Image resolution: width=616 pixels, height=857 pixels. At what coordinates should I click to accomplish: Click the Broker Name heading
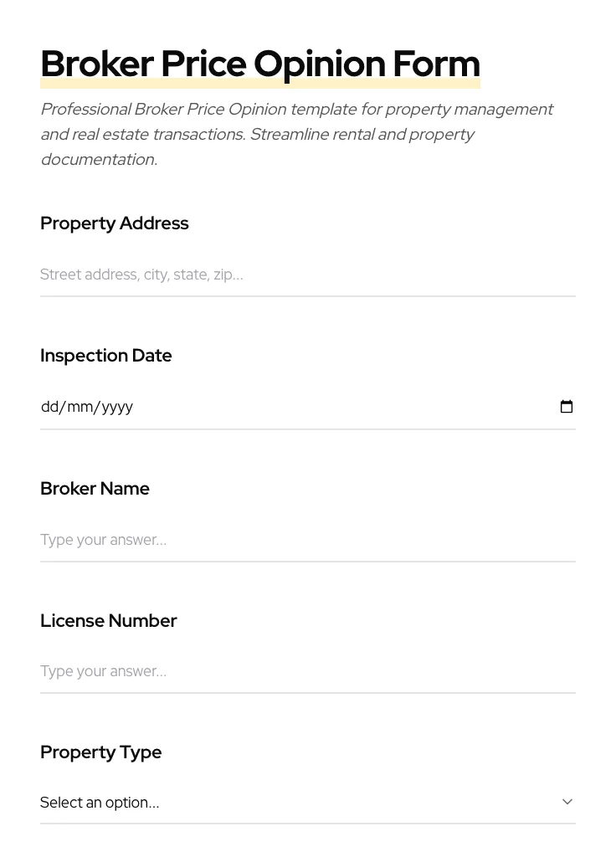coord(95,488)
